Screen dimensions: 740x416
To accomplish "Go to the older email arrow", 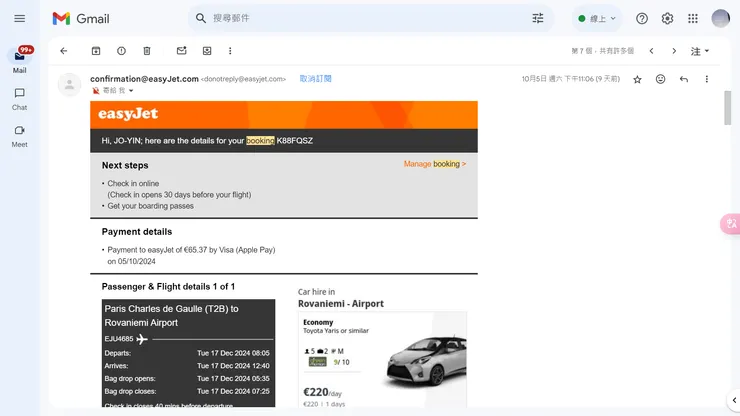I will click(x=674, y=51).
